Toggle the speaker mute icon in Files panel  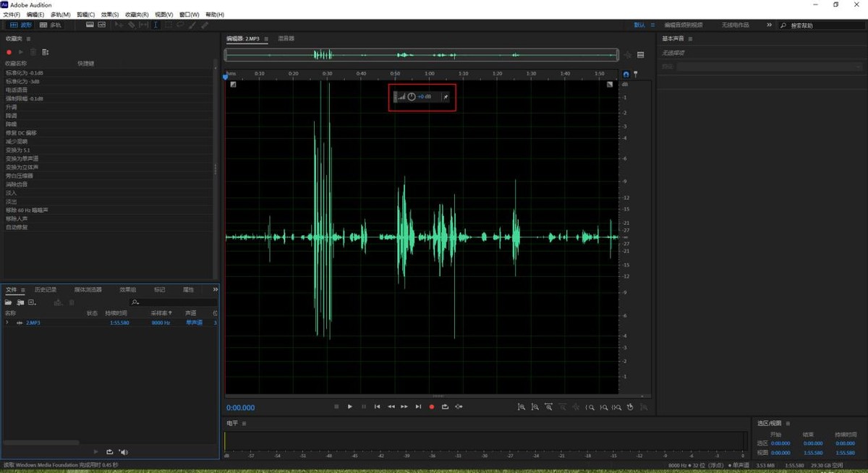click(123, 451)
